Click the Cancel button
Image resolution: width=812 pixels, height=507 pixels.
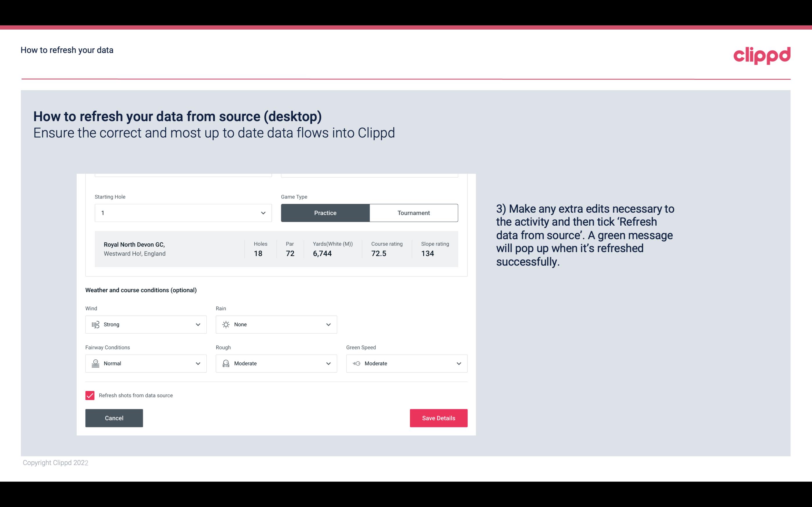pos(114,418)
